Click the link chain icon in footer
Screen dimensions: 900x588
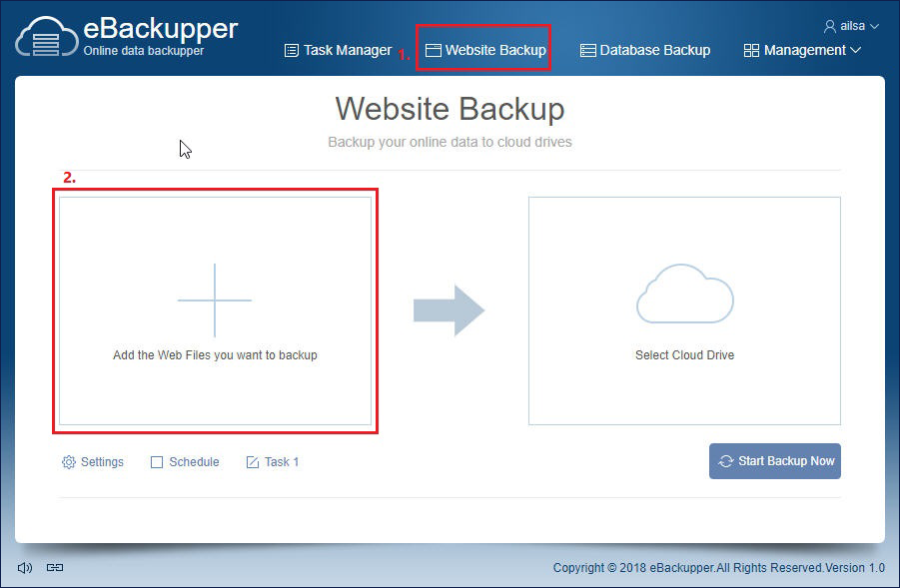pos(55,567)
